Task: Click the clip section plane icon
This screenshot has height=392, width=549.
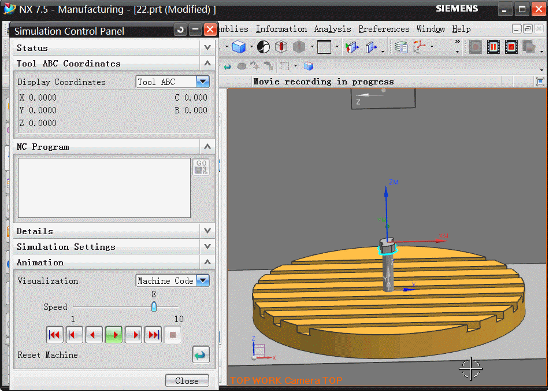Action: click(371, 47)
